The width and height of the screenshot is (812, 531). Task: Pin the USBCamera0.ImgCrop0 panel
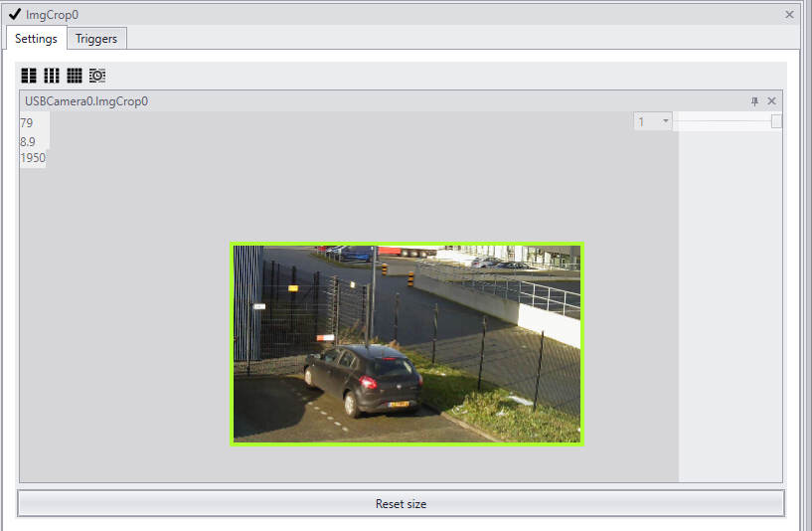(x=754, y=101)
